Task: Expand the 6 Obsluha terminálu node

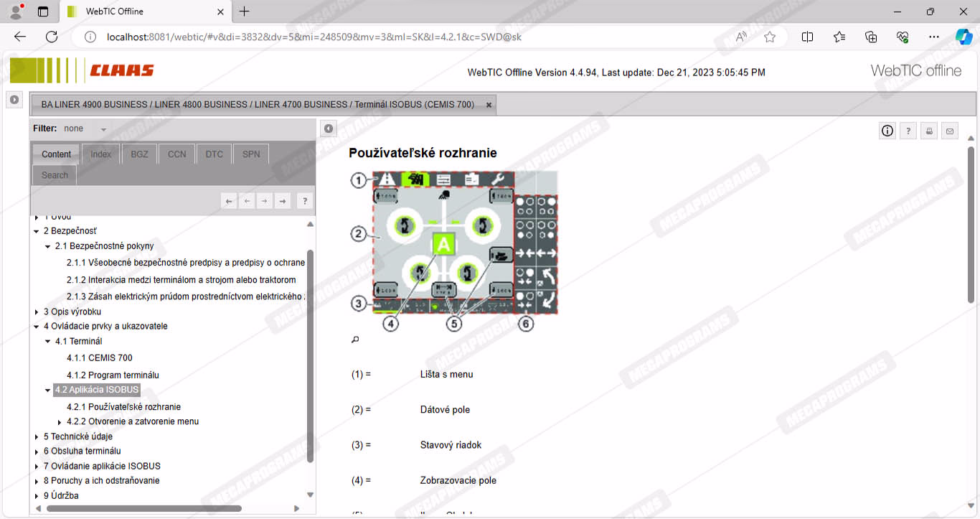Action: click(37, 452)
